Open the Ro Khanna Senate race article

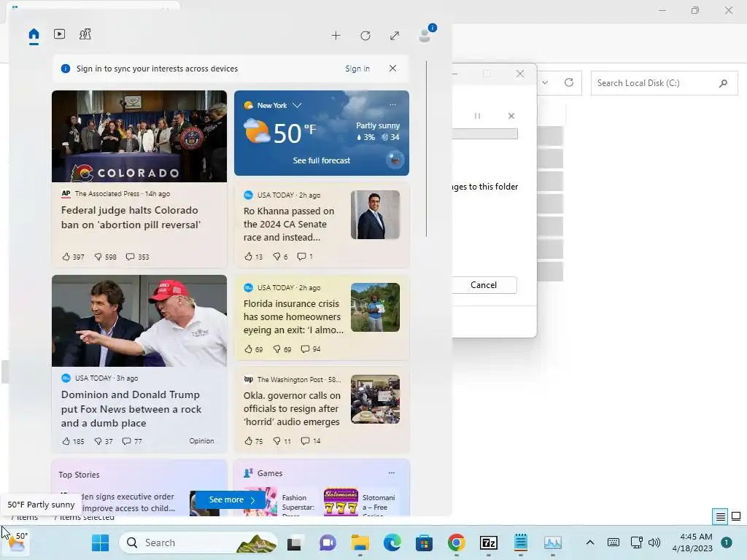point(289,224)
